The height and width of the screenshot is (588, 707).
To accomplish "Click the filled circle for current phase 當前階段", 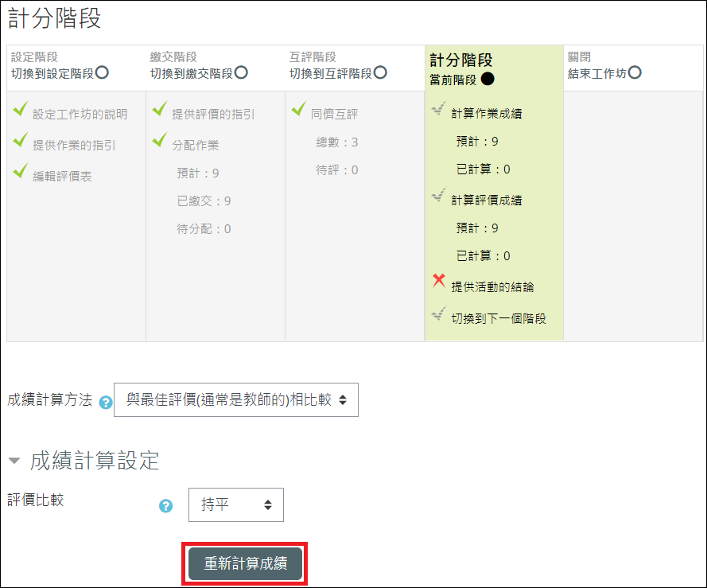I will 488,79.
